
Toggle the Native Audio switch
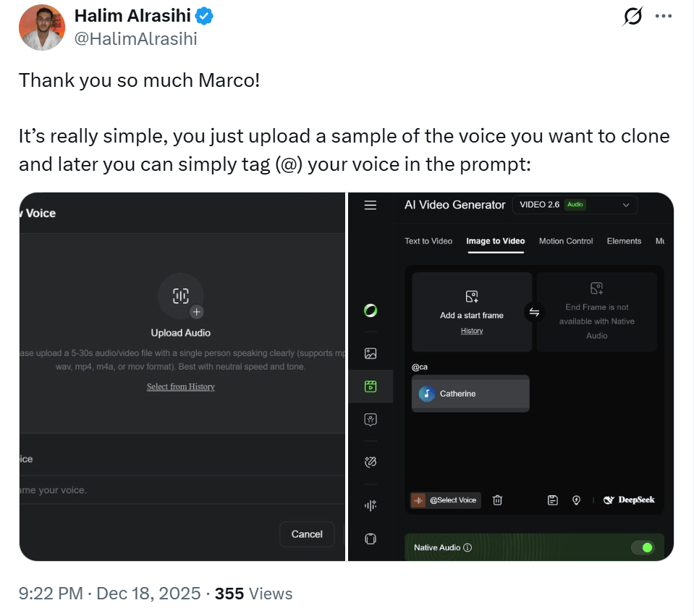pos(642,547)
